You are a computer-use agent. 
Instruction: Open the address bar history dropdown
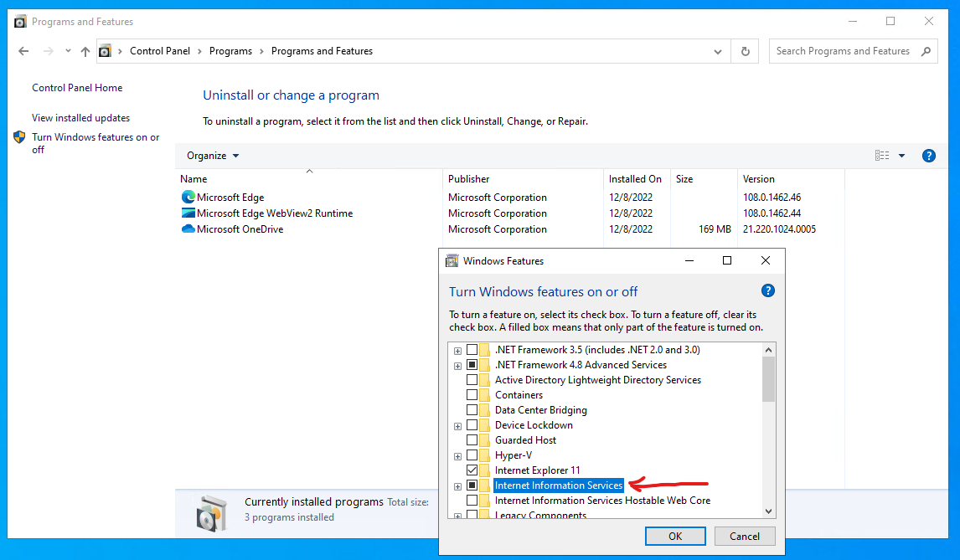pyautogui.click(x=718, y=51)
